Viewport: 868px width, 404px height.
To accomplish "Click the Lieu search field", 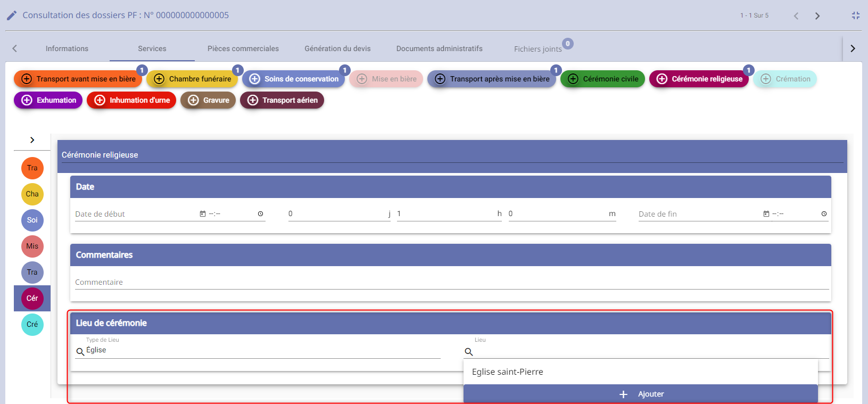I will tap(651, 351).
